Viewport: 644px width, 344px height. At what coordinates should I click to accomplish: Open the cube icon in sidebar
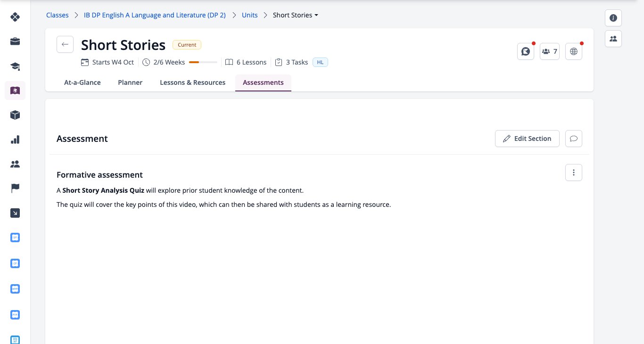point(15,115)
